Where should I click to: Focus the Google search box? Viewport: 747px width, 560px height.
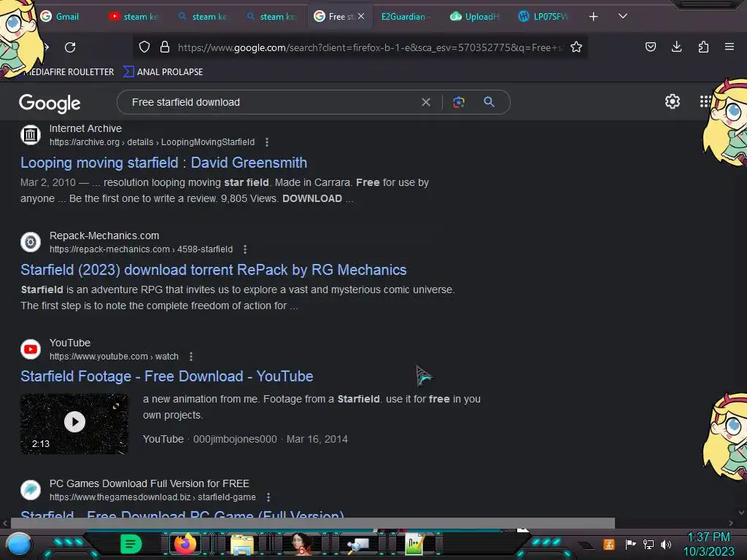click(x=271, y=102)
